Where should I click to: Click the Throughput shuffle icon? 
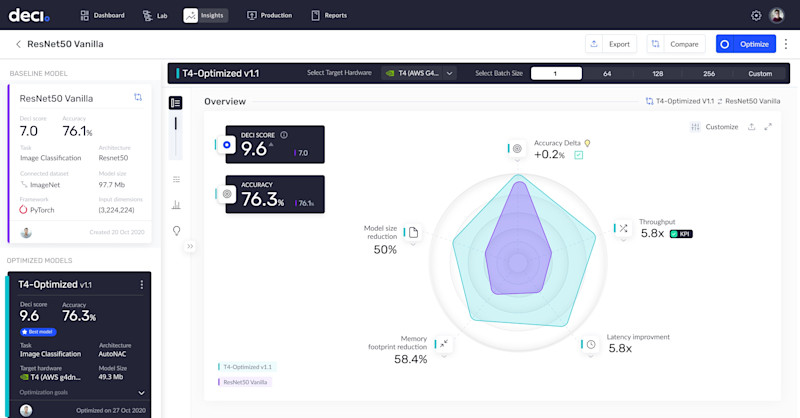tap(623, 228)
